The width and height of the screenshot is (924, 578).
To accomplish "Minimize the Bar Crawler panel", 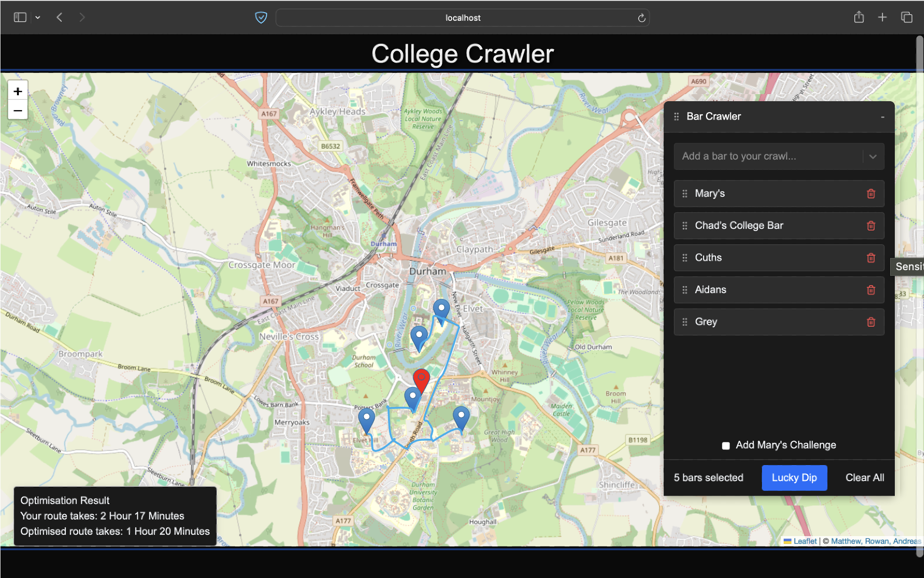I will coord(882,117).
